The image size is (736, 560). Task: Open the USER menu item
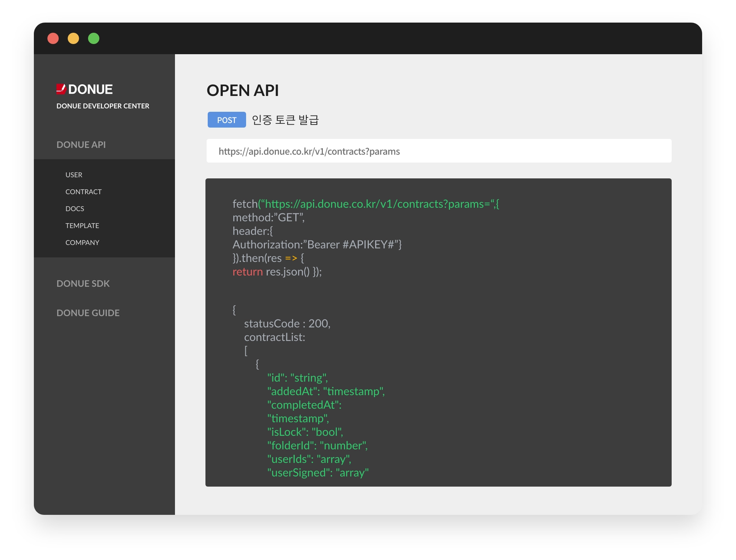[74, 175]
